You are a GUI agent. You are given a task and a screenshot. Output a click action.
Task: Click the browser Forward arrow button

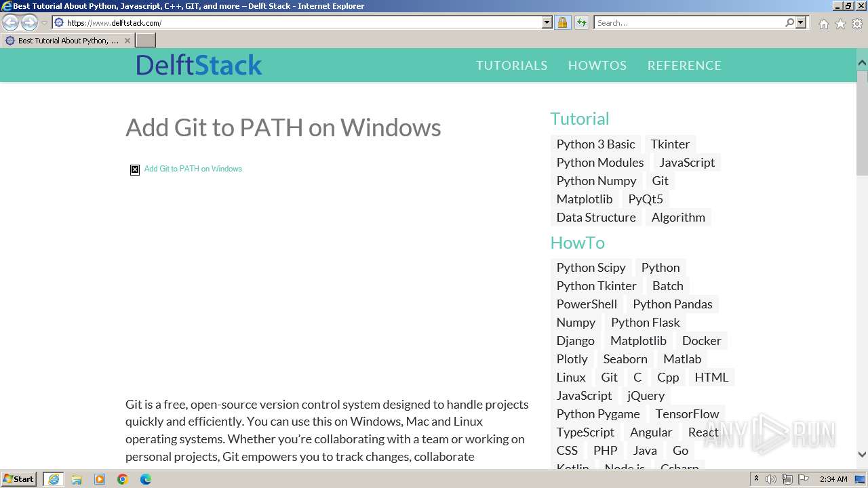pyautogui.click(x=29, y=22)
